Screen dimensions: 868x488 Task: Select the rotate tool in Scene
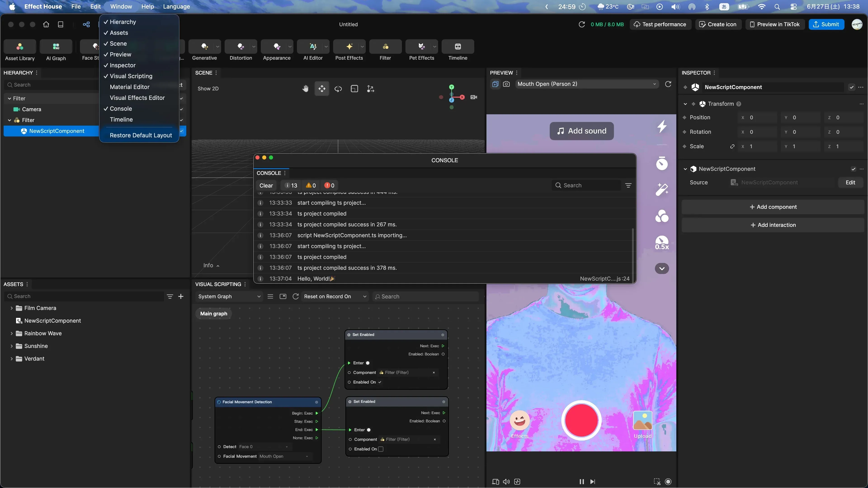[x=338, y=89]
